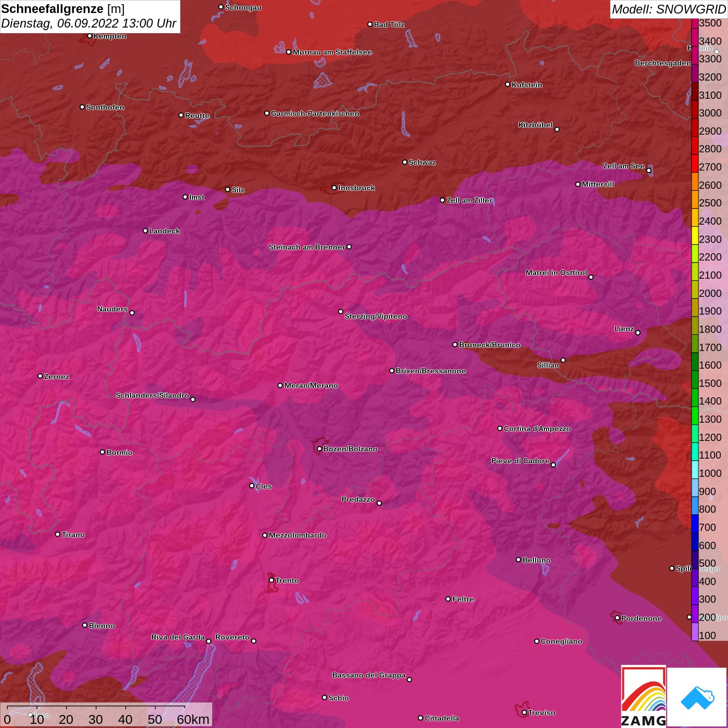Click legend value '3000'
Image resolution: width=728 pixels, height=728 pixels.
(710, 113)
